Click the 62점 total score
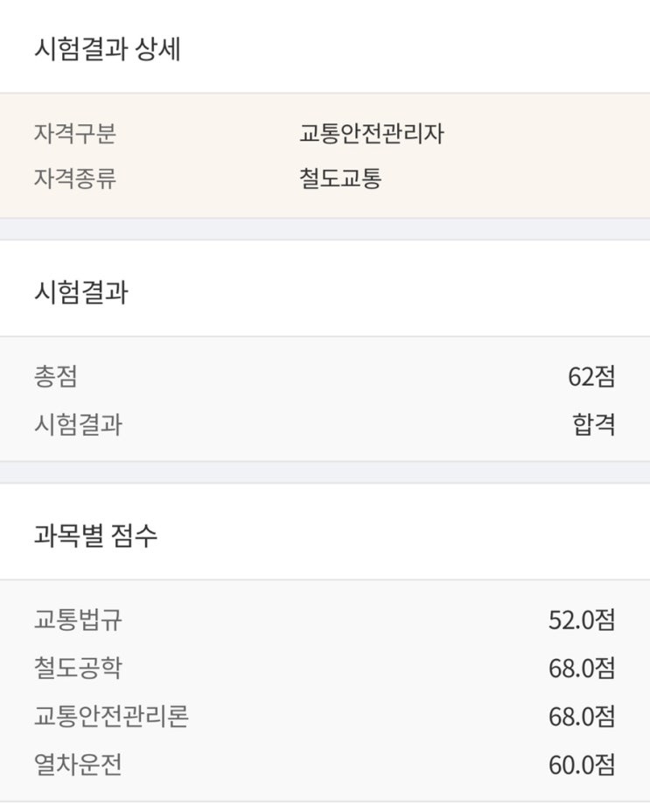The image size is (650, 812). [591, 377]
